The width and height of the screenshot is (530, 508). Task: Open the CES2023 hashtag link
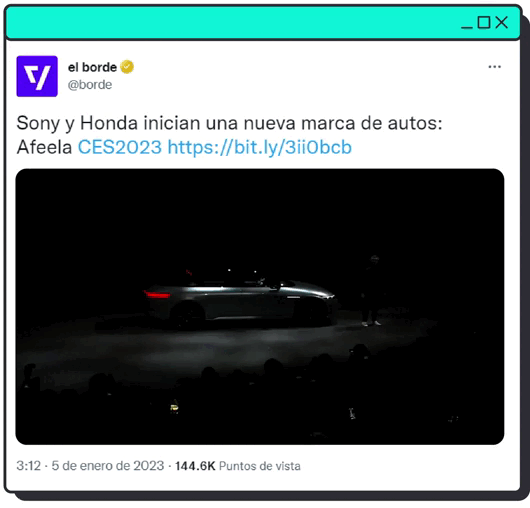pos(120,147)
